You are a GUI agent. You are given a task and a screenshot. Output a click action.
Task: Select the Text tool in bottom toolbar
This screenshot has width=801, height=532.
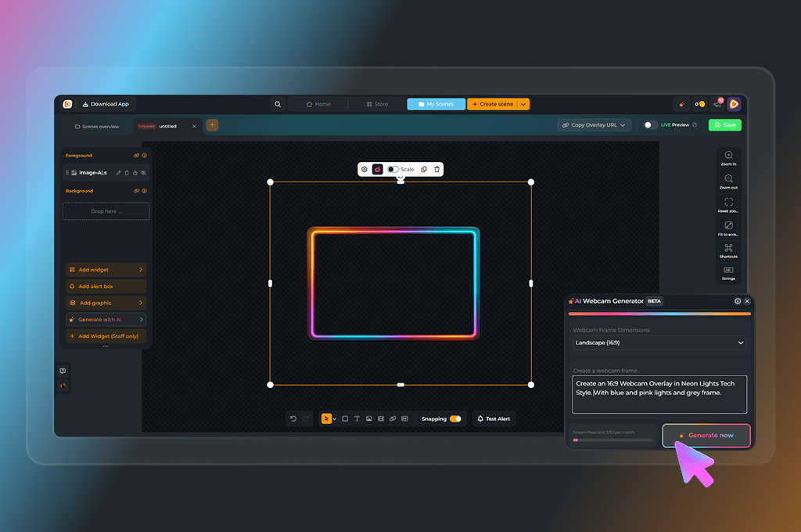pyautogui.click(x=357, y=419)
